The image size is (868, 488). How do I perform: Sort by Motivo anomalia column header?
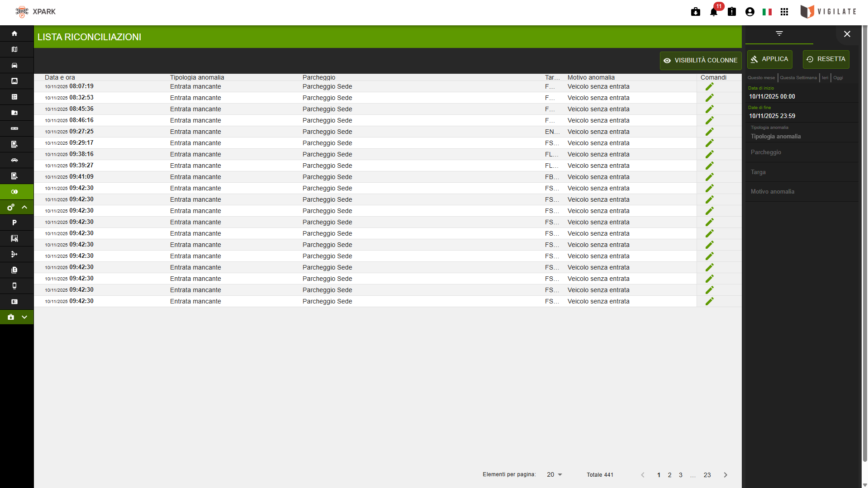click(x=591, y=77)
